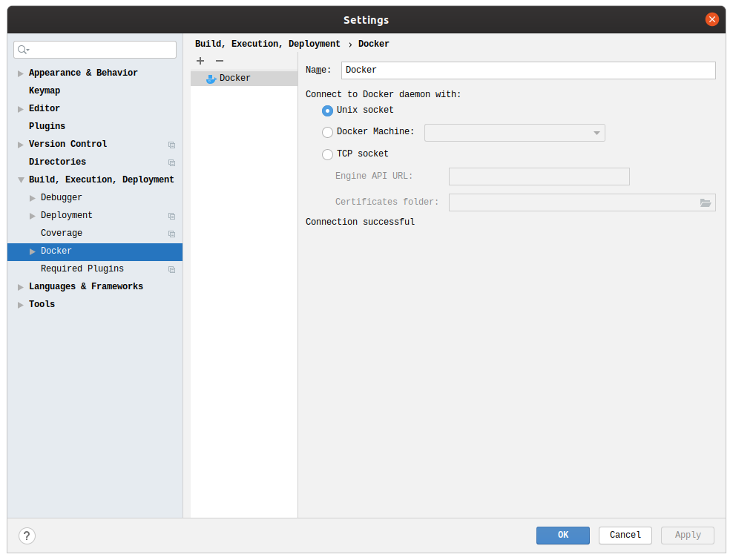Viewport: 733px width, 560px height.
Task: Expand the Deployment subsection arrow
Action: pyautogui.click(x=32, y=216)
